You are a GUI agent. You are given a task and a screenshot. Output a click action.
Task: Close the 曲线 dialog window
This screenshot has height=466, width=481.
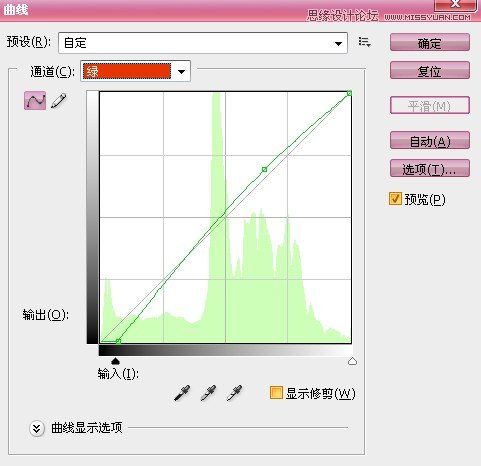[455, 4]
